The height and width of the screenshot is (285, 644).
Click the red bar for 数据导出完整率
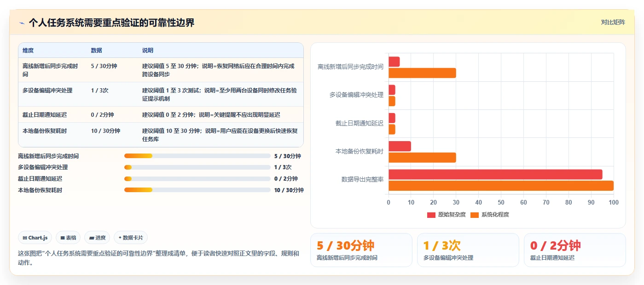coord(495,174)
